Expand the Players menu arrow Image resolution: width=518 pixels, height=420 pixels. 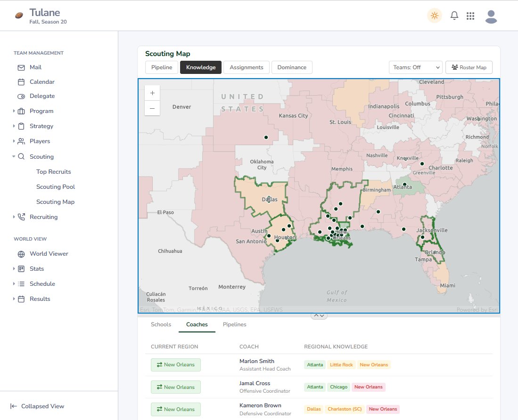coord(14,141)
